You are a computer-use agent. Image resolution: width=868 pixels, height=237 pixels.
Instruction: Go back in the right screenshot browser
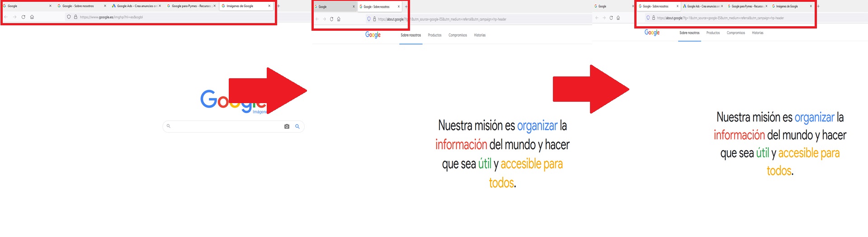(597, 18)
